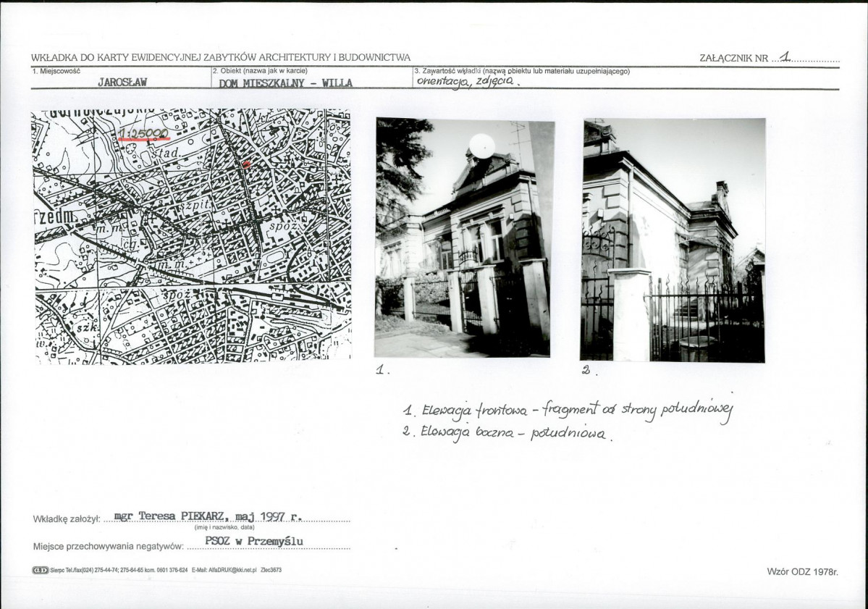868x609 pixels.
Task: Click the 'PSOZ w Przemyślu' negatives location field
Action: point(254,542)
